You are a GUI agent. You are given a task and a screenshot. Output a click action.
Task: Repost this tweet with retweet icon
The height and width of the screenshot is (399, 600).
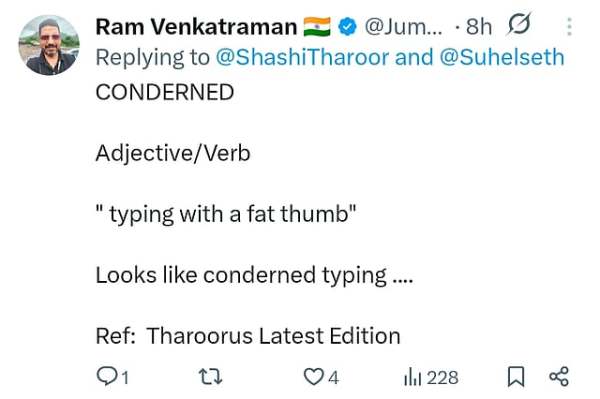click(211, 376)
